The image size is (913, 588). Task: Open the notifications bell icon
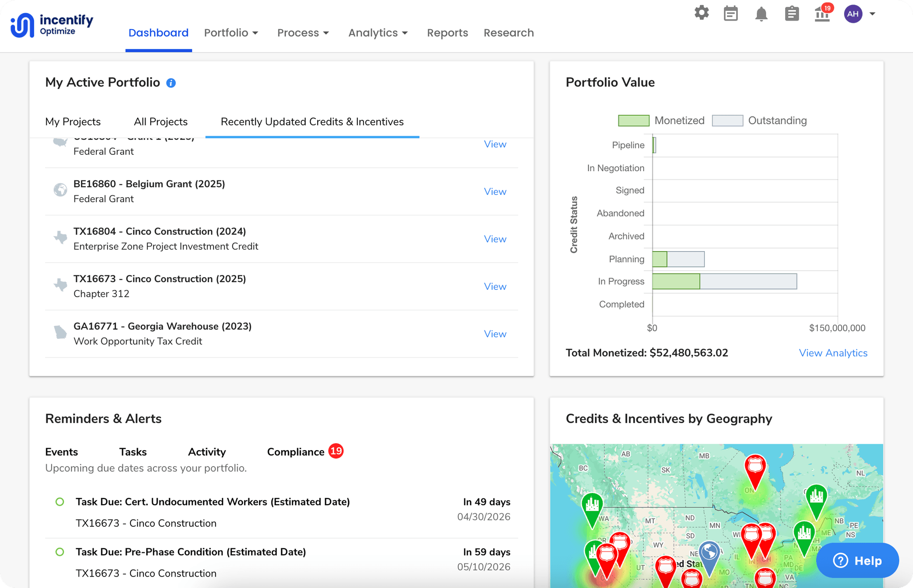point(761,14)
